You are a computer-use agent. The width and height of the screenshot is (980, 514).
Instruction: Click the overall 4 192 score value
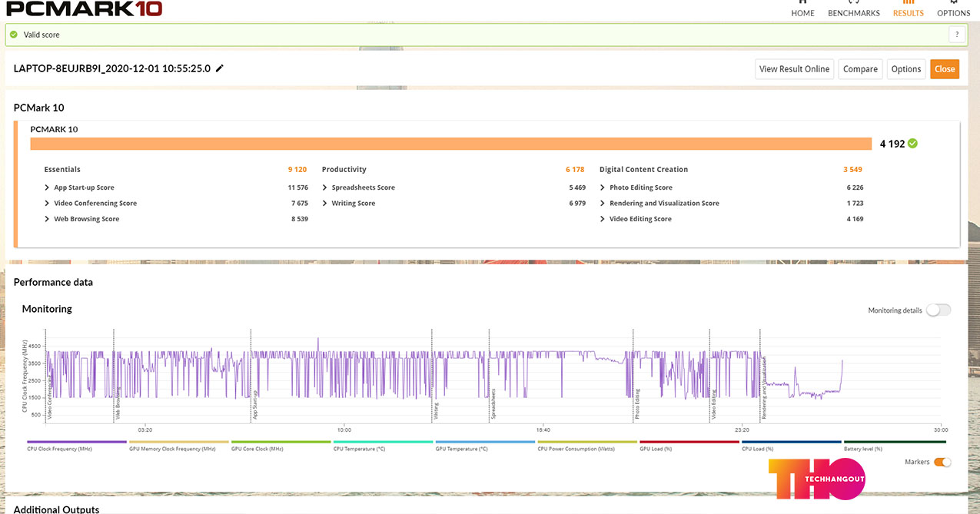(x=891, y=144)
